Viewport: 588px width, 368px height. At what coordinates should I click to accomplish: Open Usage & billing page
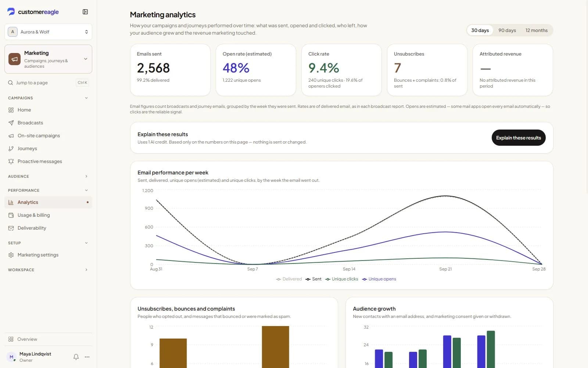coord(48,215)
